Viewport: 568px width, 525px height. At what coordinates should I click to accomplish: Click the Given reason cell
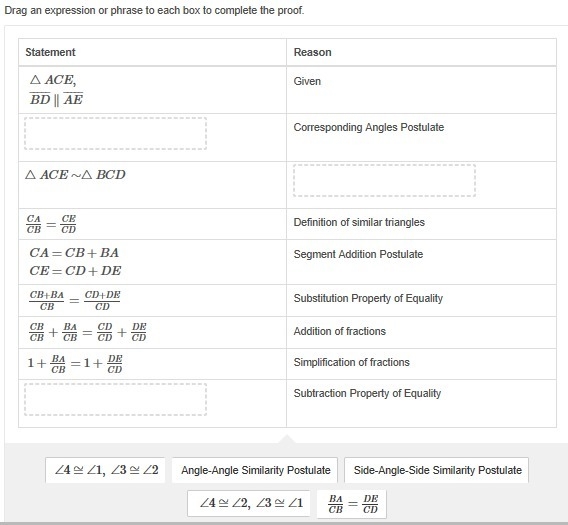pos(307,81)
